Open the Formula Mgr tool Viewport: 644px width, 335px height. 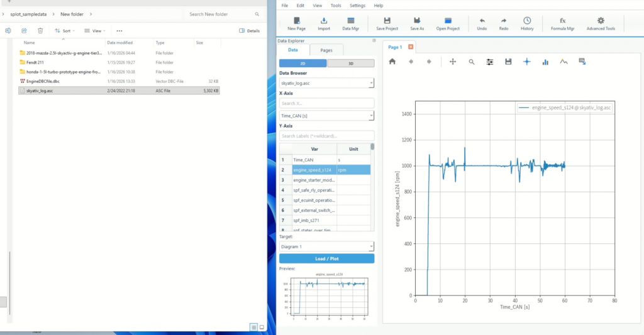(562, 24)
